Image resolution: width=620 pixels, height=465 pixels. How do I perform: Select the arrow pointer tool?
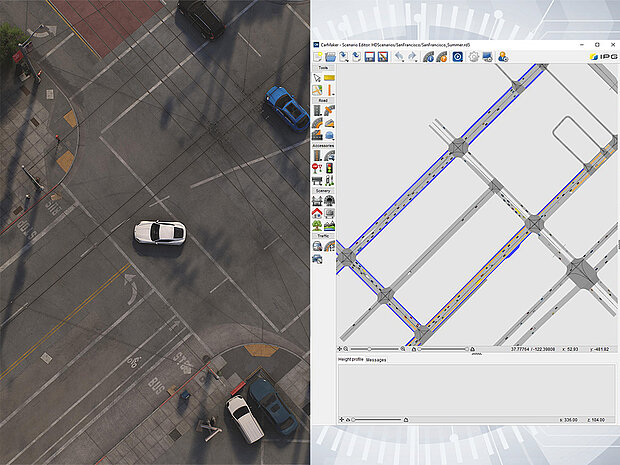coord(317,78)
